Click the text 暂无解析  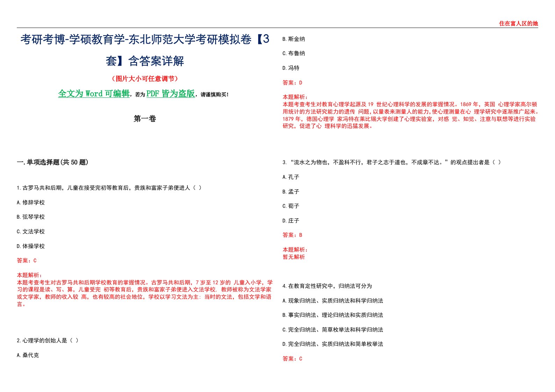(x=294, y=257)
